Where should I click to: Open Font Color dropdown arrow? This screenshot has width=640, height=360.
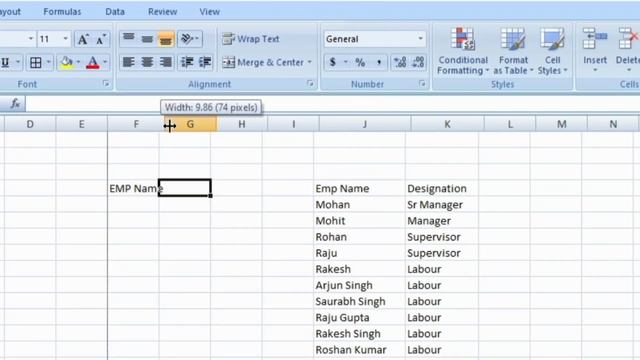pos(105,62)
